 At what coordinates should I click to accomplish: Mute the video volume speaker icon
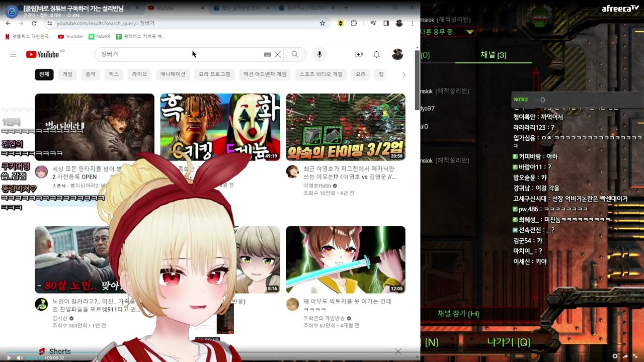(x=20, y=357)
